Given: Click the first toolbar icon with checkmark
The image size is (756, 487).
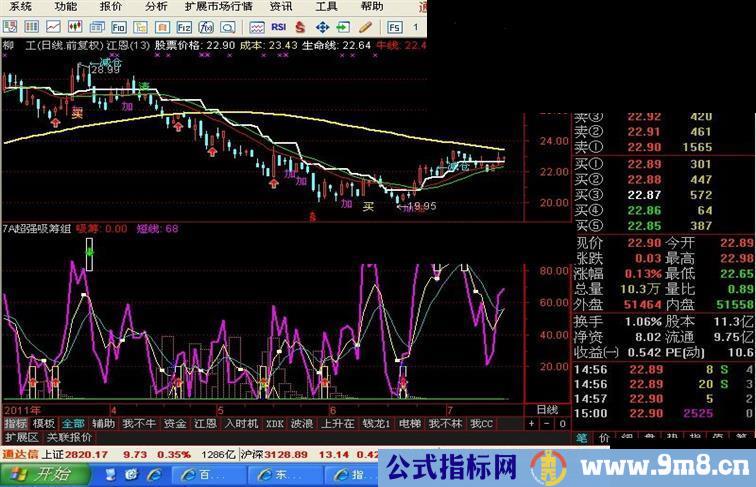Looking at the screenshot, I should tap(10, 27).
